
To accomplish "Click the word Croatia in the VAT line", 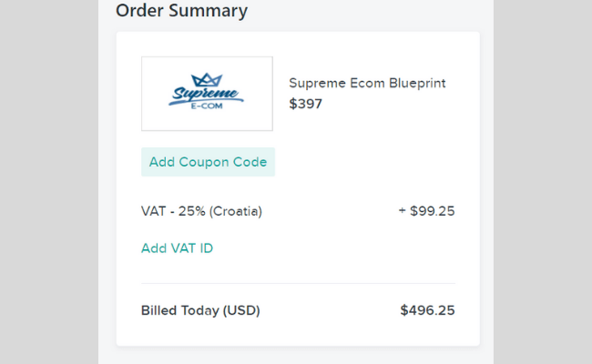I will coord(236,211).
